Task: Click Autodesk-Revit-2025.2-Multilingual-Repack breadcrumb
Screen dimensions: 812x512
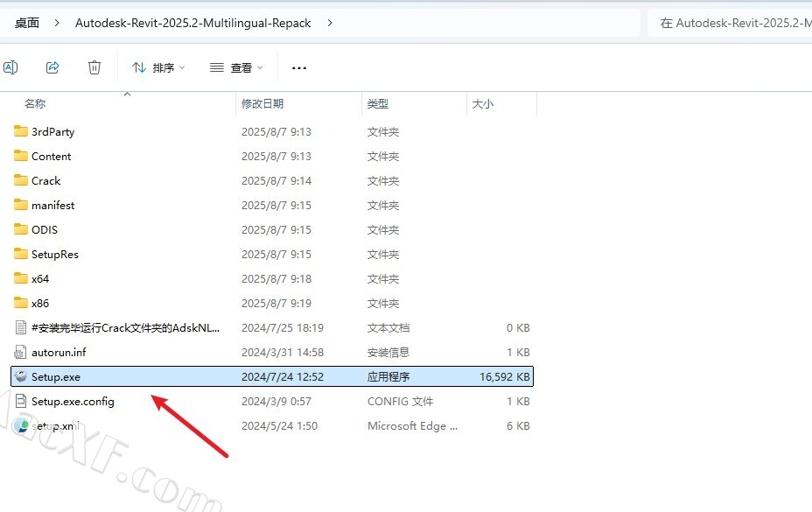Action: coord(193,23)
